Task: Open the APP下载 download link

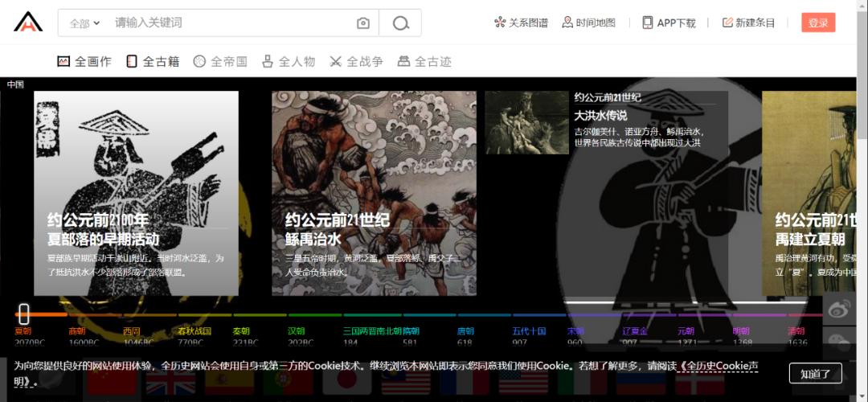Action: tap(669, 23)
